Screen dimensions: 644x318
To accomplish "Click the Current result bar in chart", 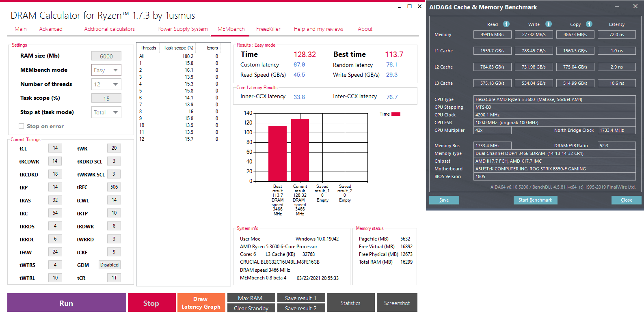I will [x=300, y=150].
